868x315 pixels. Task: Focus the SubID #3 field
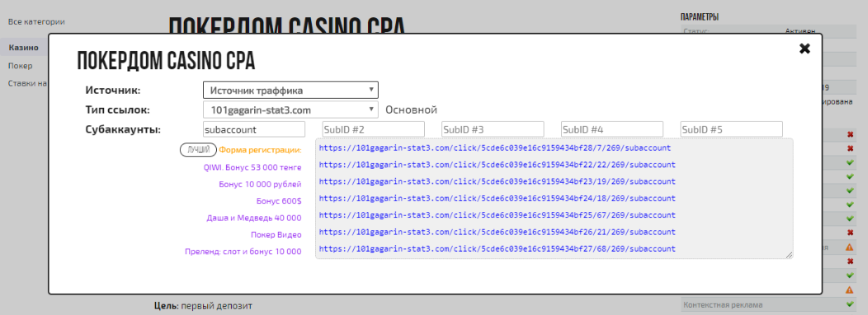tap(493, 129)
